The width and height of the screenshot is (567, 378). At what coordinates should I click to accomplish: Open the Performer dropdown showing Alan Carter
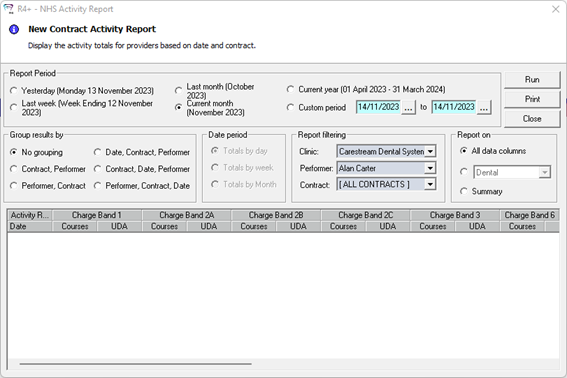430,168
